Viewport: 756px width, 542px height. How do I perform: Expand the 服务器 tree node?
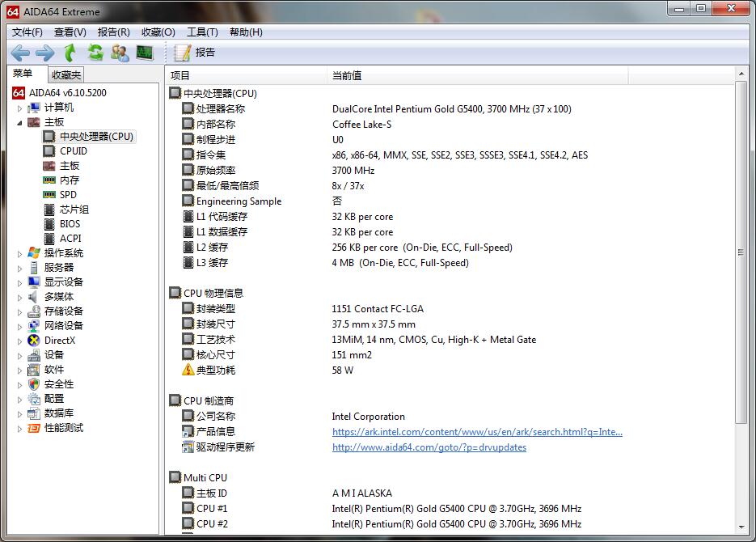(x=19, y=269)
